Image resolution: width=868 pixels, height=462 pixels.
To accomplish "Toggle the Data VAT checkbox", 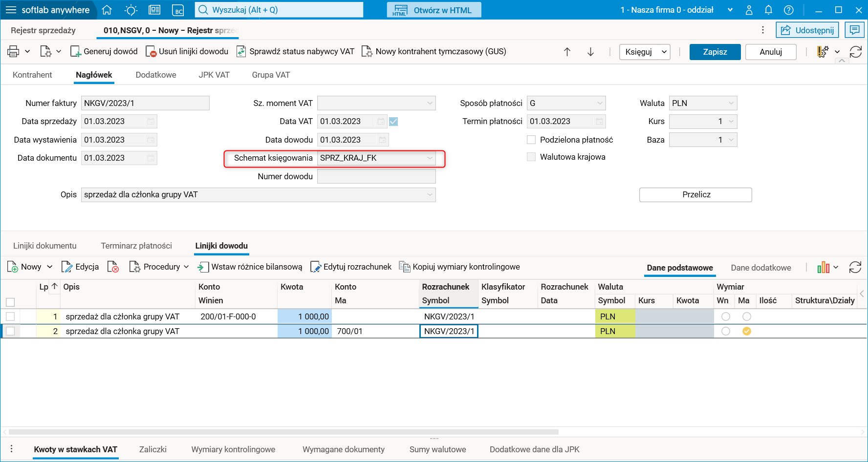I will pos(393,122).
